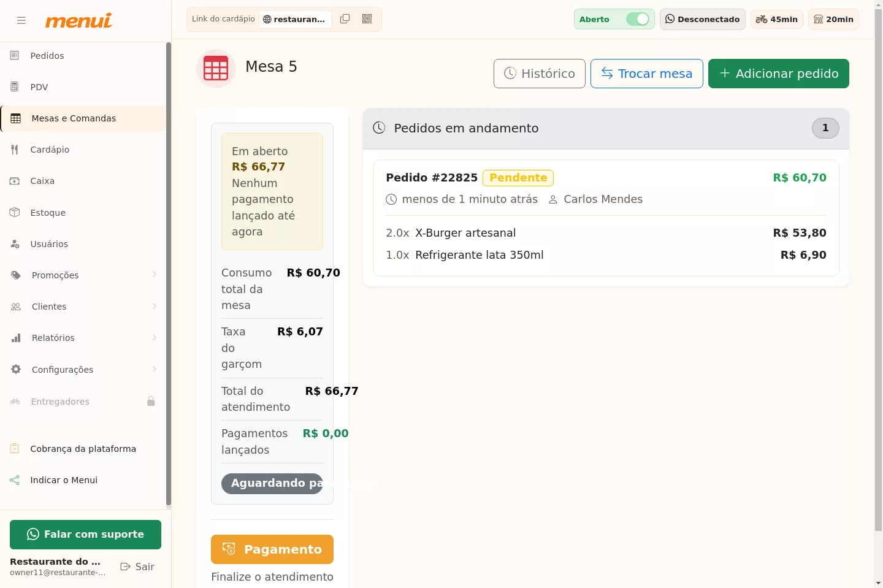Click the Taxa do garçom R$ 6,07 value
The height and width of the screenshot is (588, 883).
point(300,332)
